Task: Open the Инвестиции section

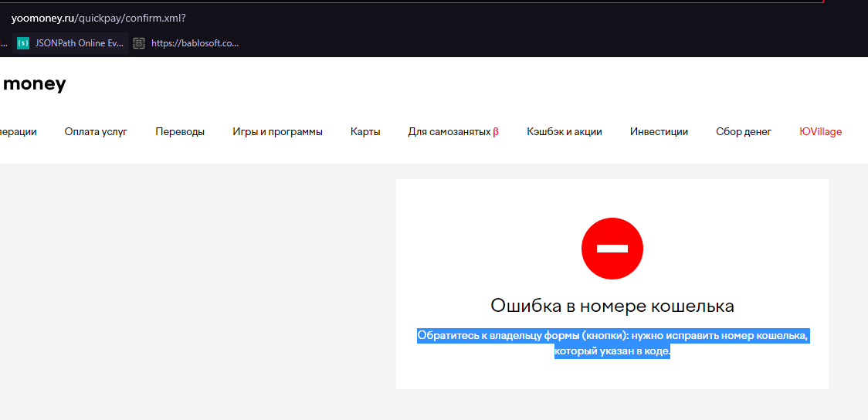Action: point(659,132)
